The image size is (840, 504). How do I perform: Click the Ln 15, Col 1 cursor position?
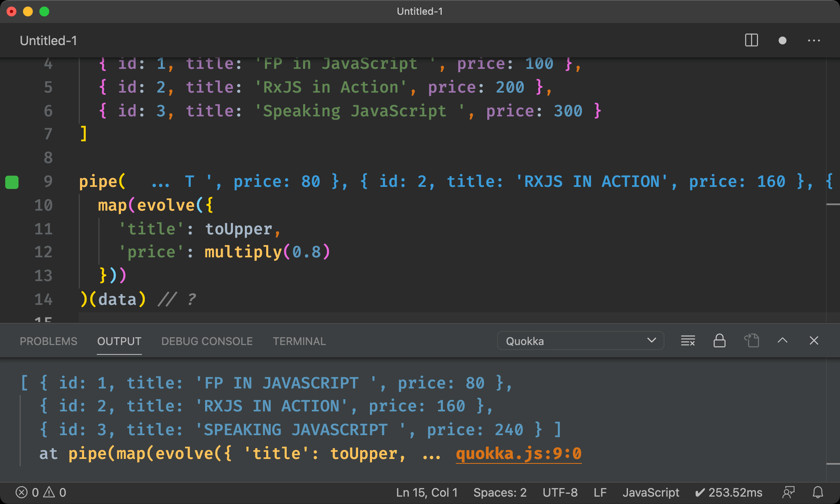coord(427,492)
